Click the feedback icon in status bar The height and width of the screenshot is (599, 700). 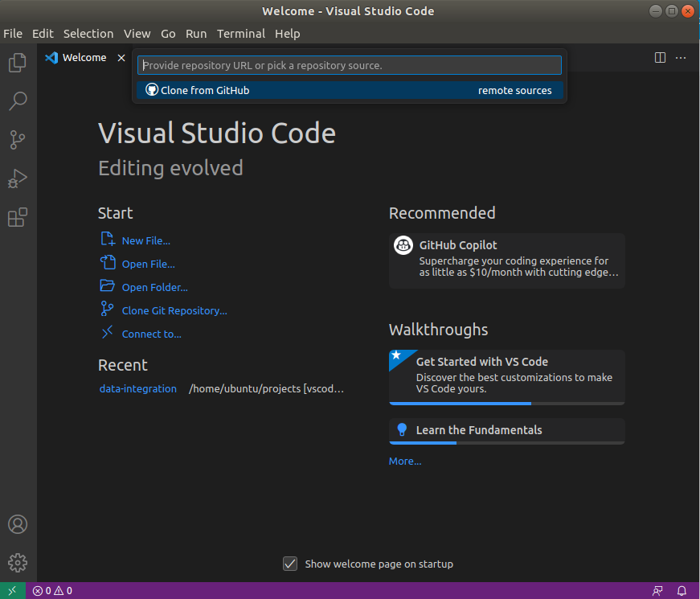(x=657, y=590)
